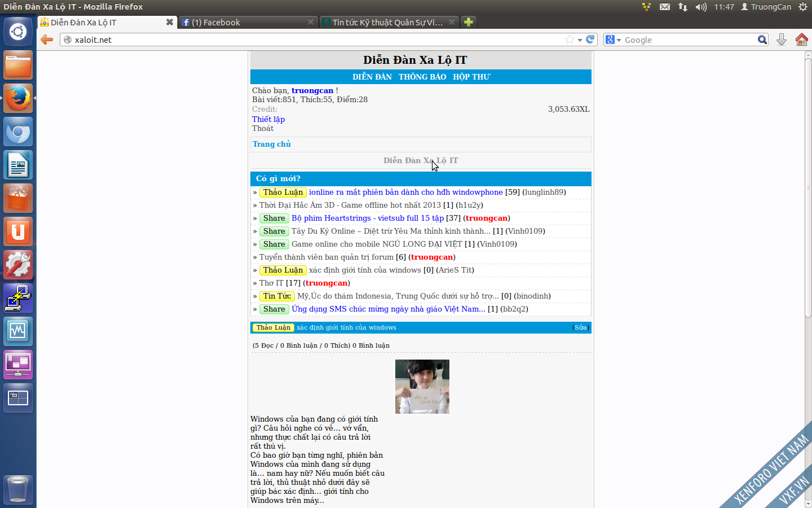Open the URL bar history dropdown arrow
The height and width of the screenshot is (508, 812).
coord(580,40)
